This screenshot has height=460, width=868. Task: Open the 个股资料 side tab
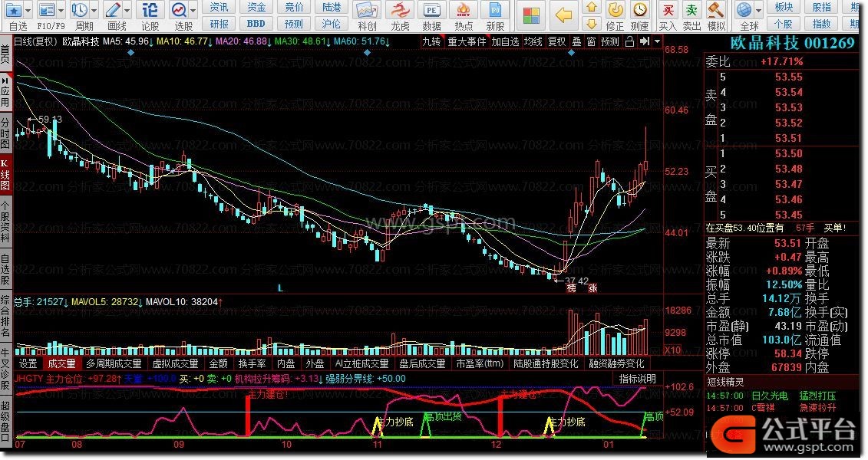tap(5, 222)
